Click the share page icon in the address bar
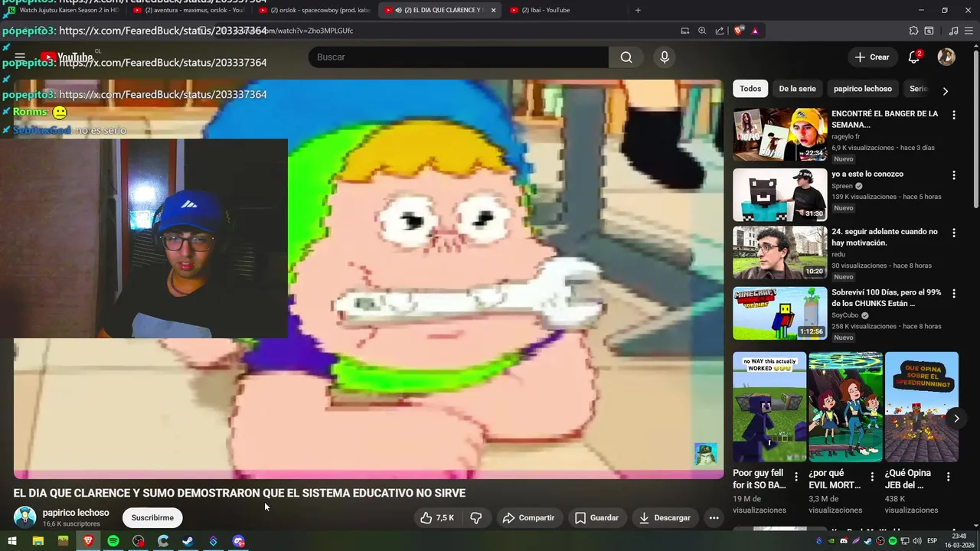The image size is (980, 551). pos(720,31)
